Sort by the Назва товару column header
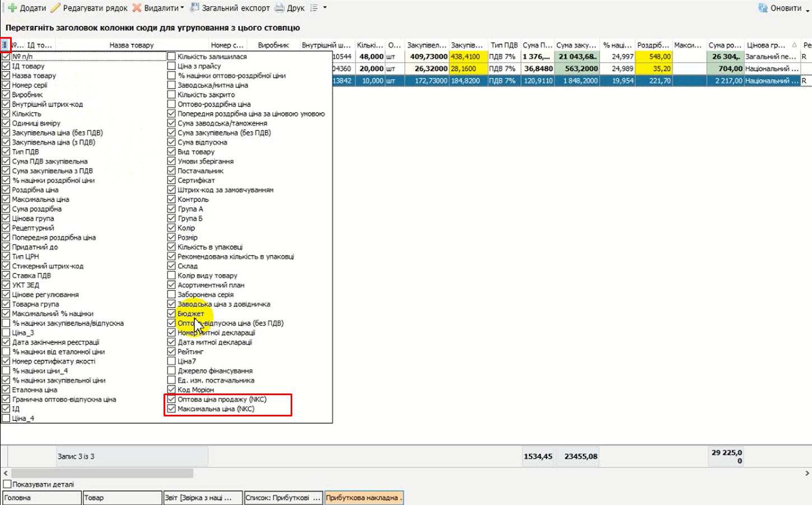 coord(132,45)
